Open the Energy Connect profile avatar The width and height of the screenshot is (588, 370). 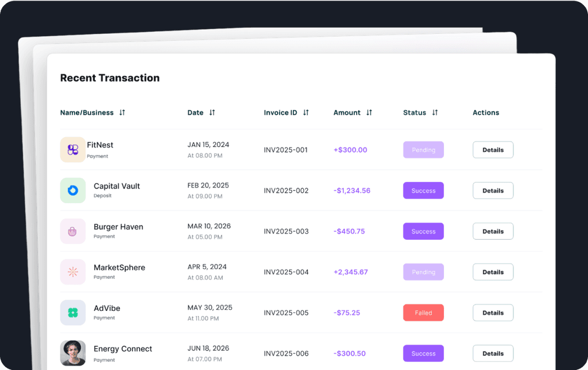(73, 352)
